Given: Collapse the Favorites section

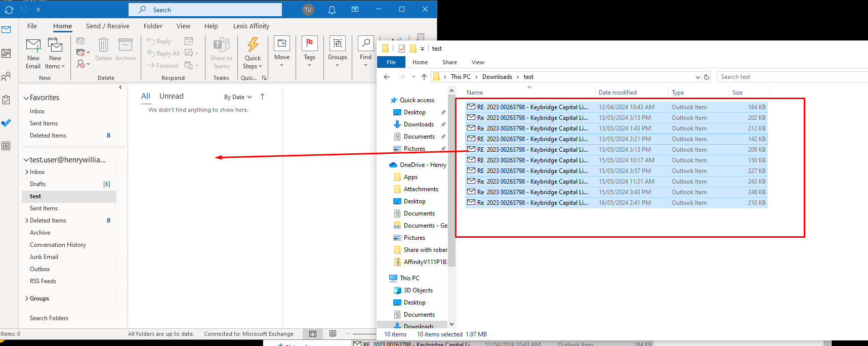Looking at the screenshot, I should point(26,98).
